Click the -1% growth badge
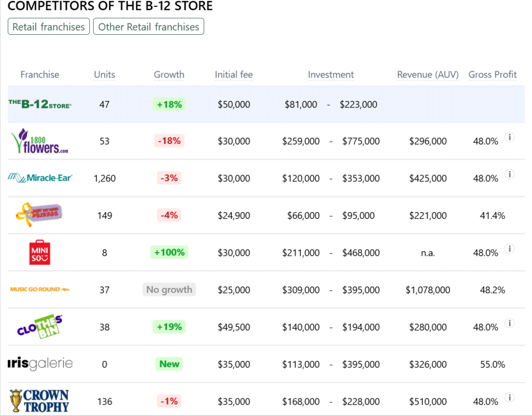The height and width of the screenshot is (416, 532). (x=169, y=401)
